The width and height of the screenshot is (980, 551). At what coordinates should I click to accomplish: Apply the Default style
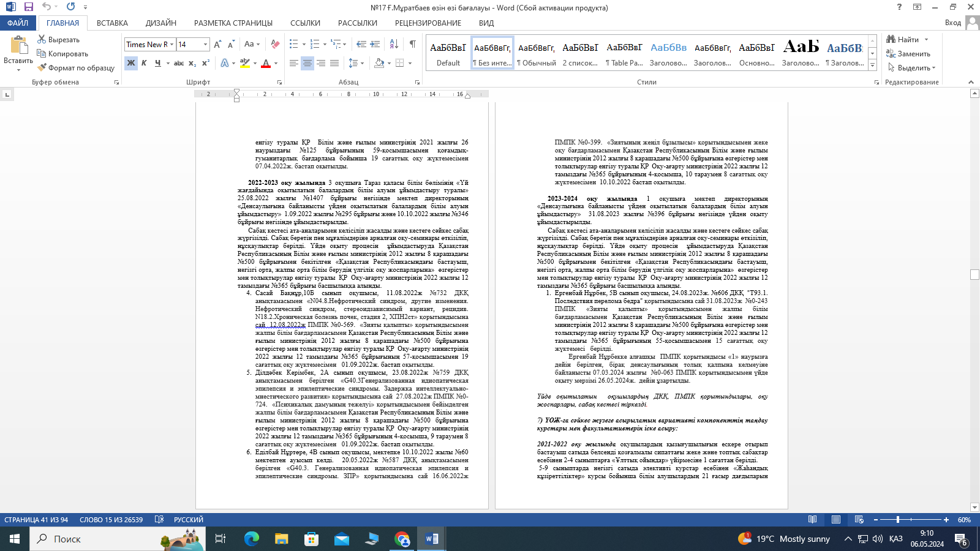[448, 53]
